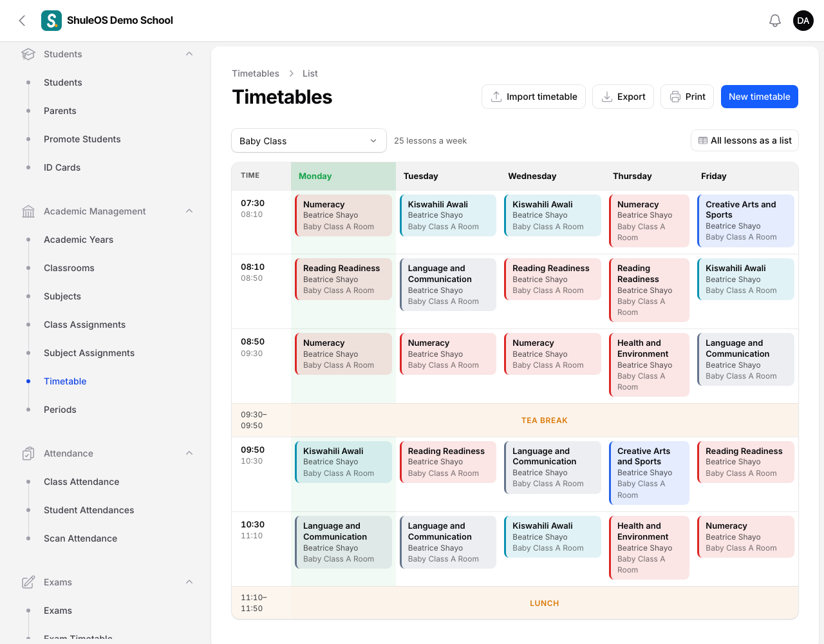Open Wednesday 10:30 Kiswahili Awali lesson
The width and height of the screenshot is (824, 644).
pos(552,536)
